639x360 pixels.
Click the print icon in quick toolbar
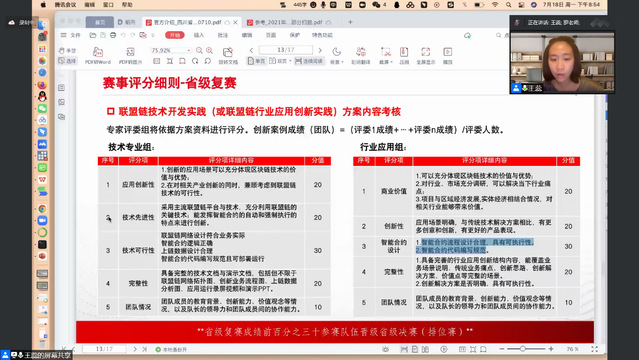coord(113,35)
